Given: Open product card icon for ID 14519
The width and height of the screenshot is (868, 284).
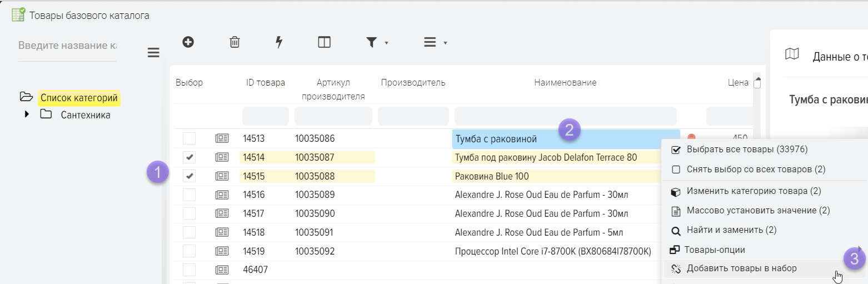Looking at the screenshot, I should 222,251.
